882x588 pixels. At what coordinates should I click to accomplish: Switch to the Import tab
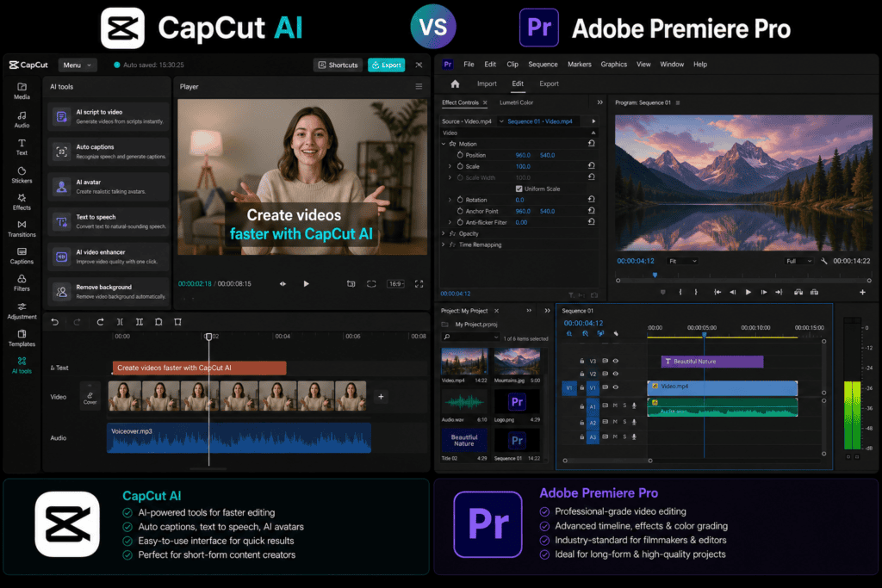(x=488, y=84)
